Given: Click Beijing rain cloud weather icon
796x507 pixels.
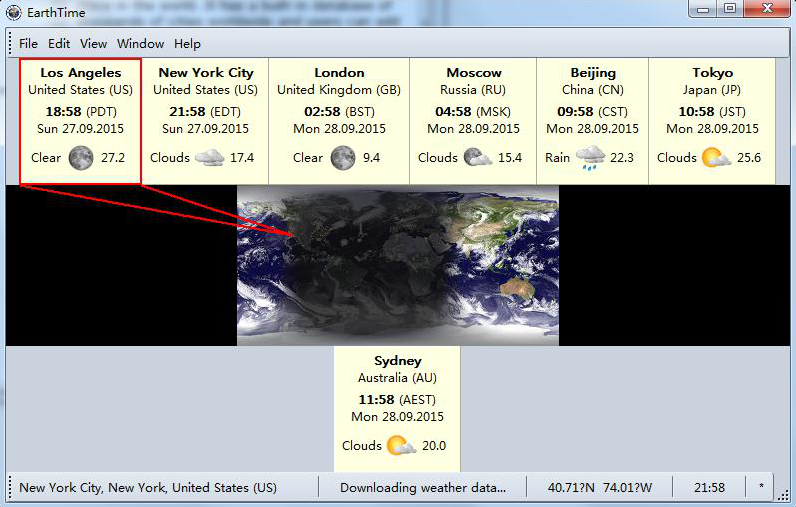Looking at the screenshot, I should [590, 158].
